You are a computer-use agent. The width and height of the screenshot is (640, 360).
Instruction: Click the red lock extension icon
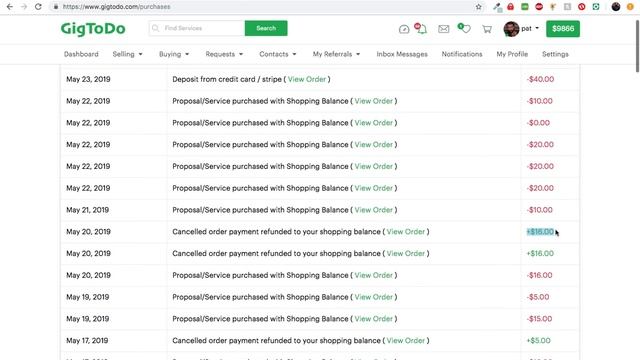pos(511,7)
